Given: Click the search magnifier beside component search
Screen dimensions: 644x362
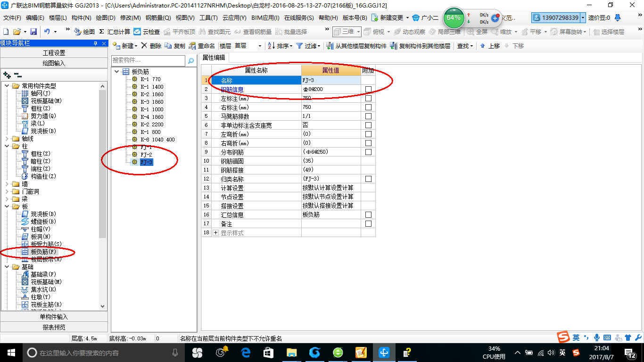Looking at the screenshot, I should click(x=191, y=61).
